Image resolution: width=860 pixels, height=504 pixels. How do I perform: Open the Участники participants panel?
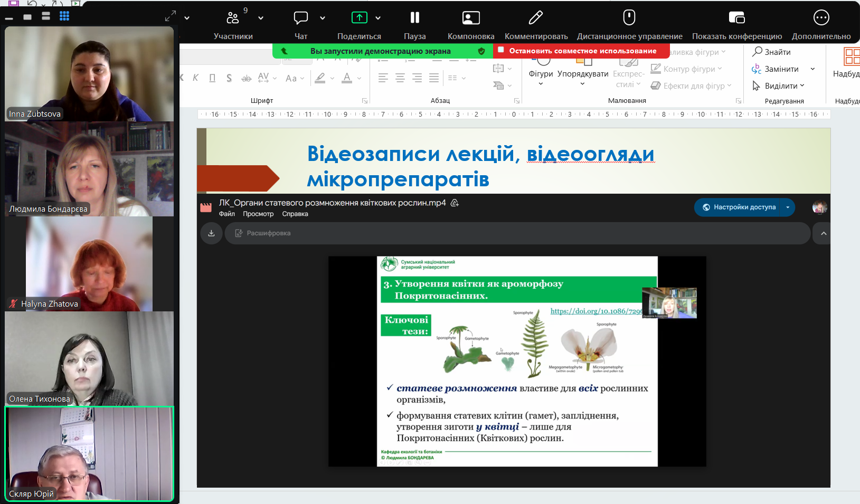[x=233, y=18]
